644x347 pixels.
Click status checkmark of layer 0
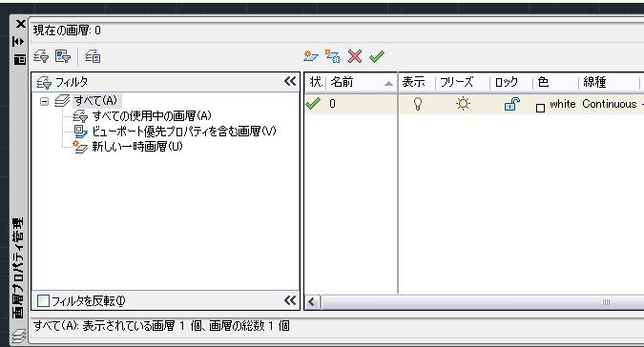(313, 104)
